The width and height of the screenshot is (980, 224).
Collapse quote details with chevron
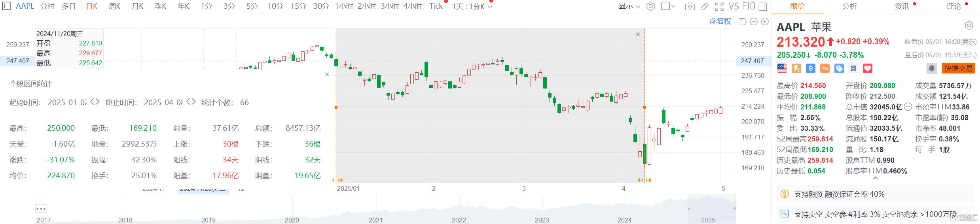click(x=875, y=178)
